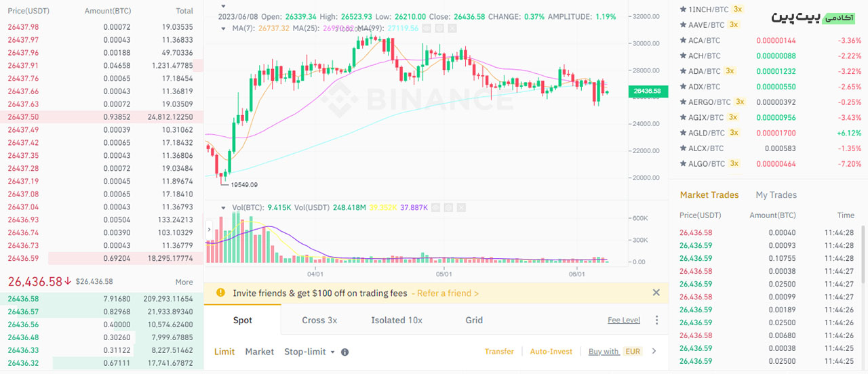Hide the MA indicator via eye icon
Screen dimensions: 868x374
pyautogui.click(x=427, y=28)
